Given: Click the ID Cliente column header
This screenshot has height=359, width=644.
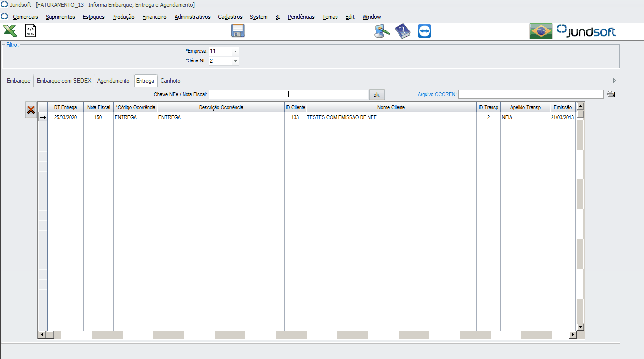Looking at the screenshot, I should point(295,107).
